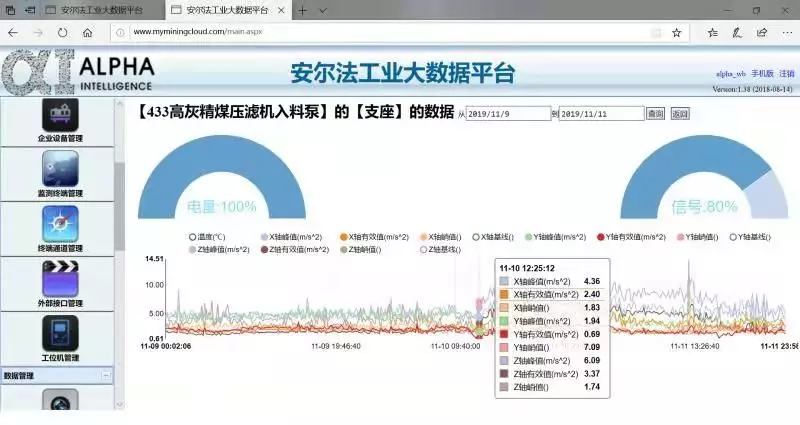Image resolution: width=800 pixels, height=425 pixels.
Task: Open a new browser tab
Action: (325, 9)
